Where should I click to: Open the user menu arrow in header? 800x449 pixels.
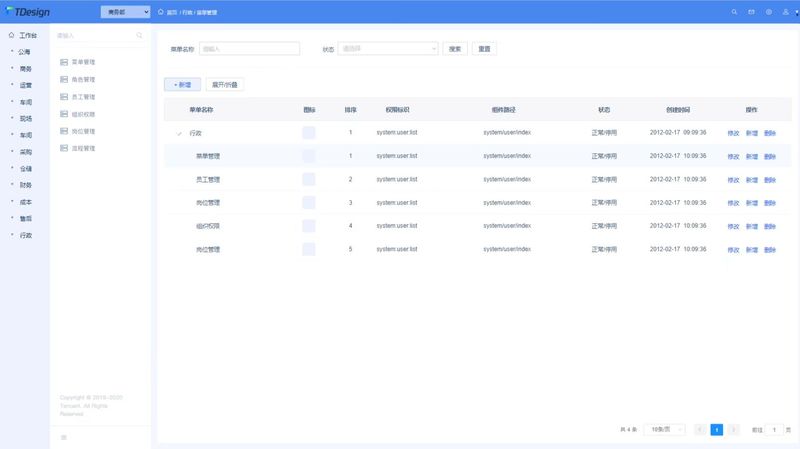pos(796,13)
